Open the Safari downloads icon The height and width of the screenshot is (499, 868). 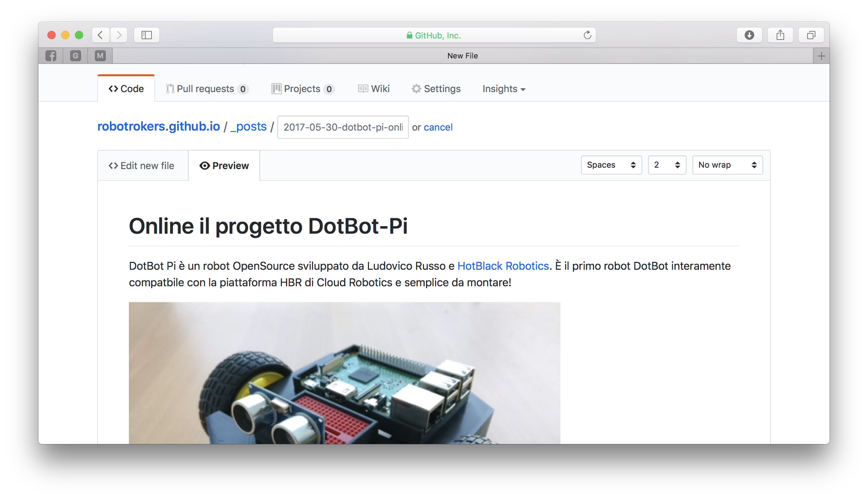coord(749,35)
